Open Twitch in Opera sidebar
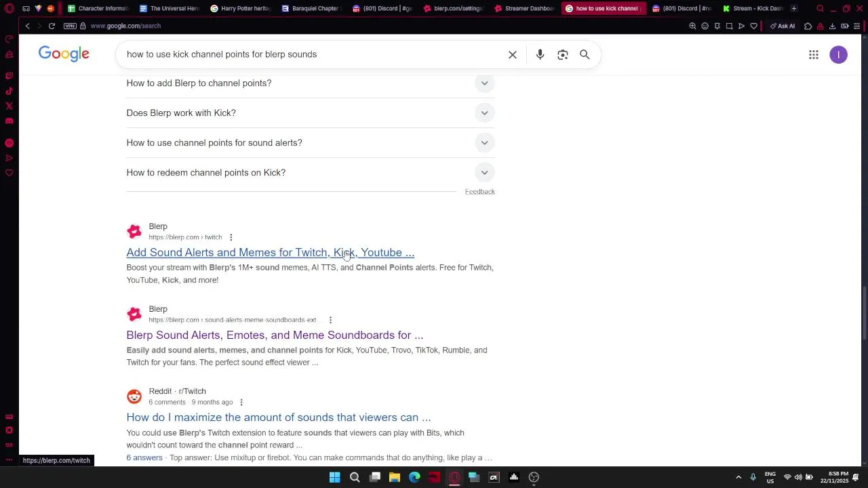 point(9,76)
